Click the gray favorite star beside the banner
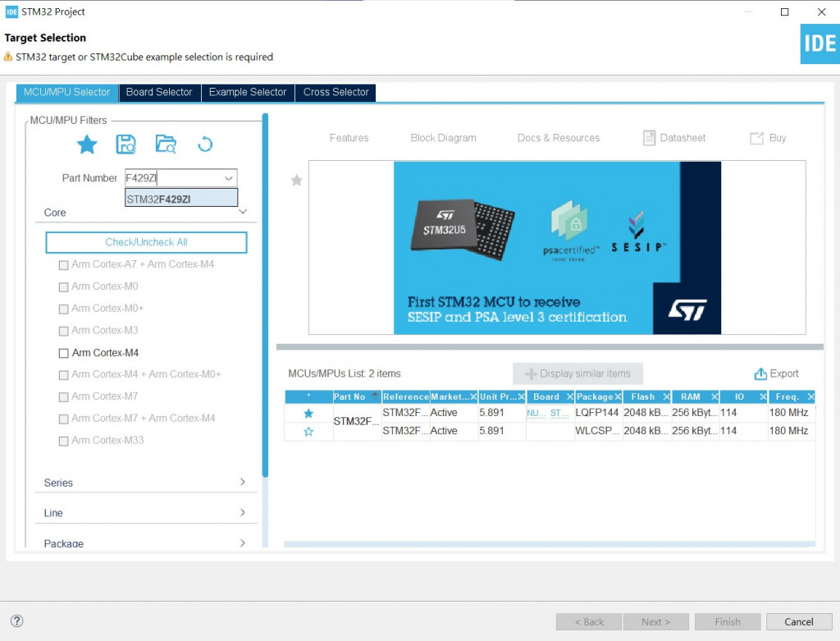Image resolution: width=840 pixels, height=641 pixels. (x=297, y=180)
